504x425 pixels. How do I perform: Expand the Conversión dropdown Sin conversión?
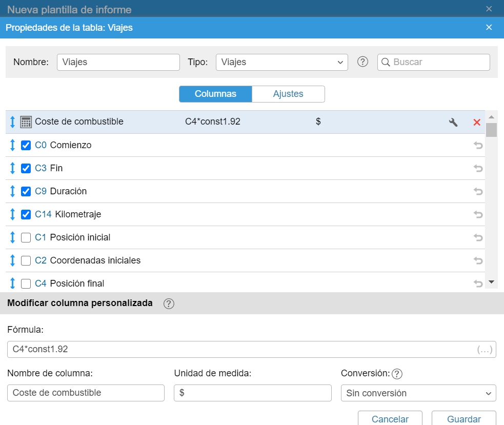pyautogui.click(x=418, y=393)
